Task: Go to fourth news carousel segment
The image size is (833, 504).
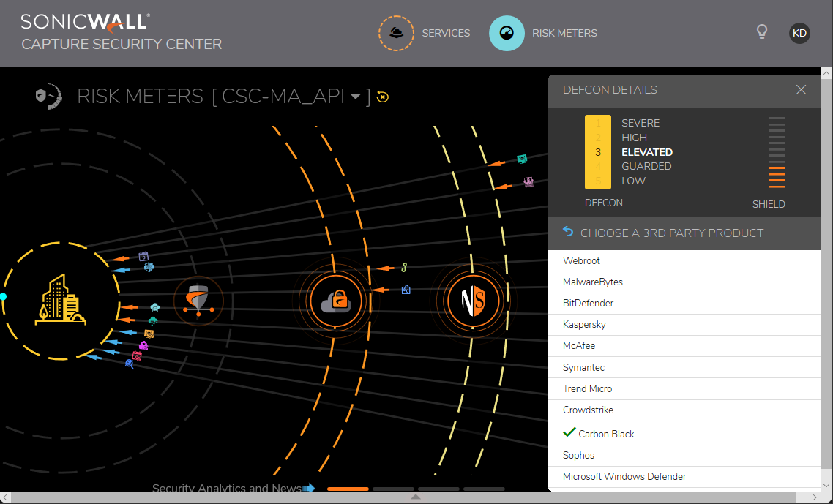Action: click(484, 489)
